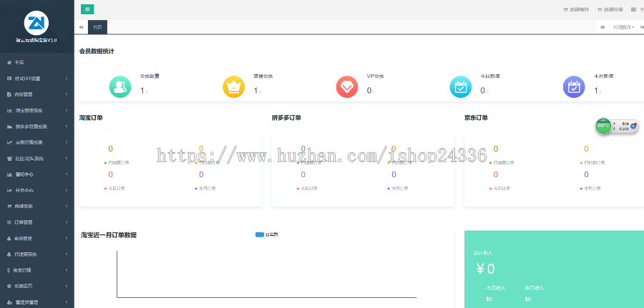Click 今日订单 under 淘宝订单

pyautogui.click(x=116, y=189)
